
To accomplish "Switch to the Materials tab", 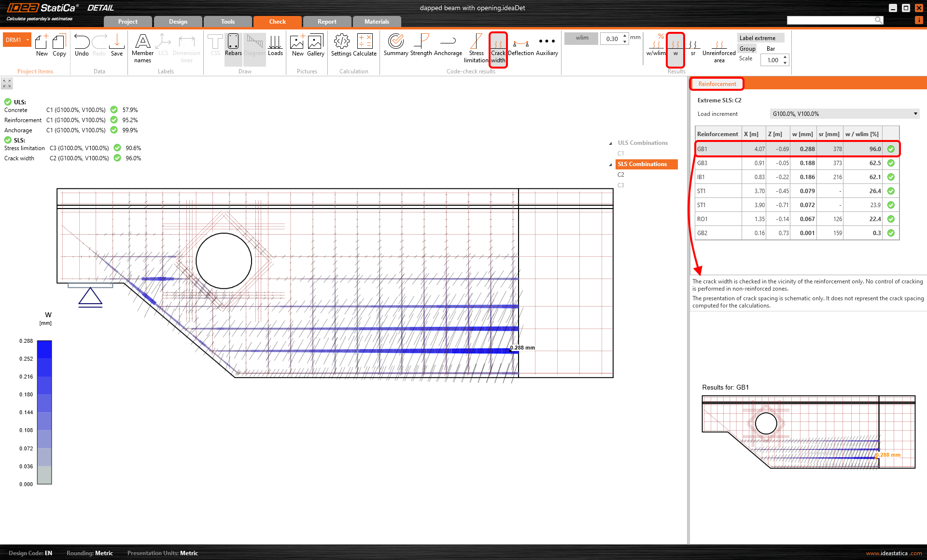I will tap(377, 21).
